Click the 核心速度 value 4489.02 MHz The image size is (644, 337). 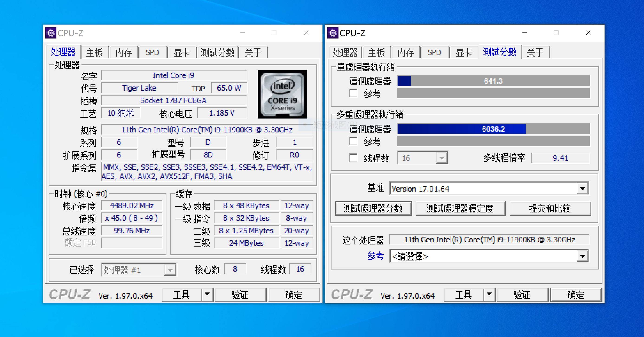[x=132, y=205]
